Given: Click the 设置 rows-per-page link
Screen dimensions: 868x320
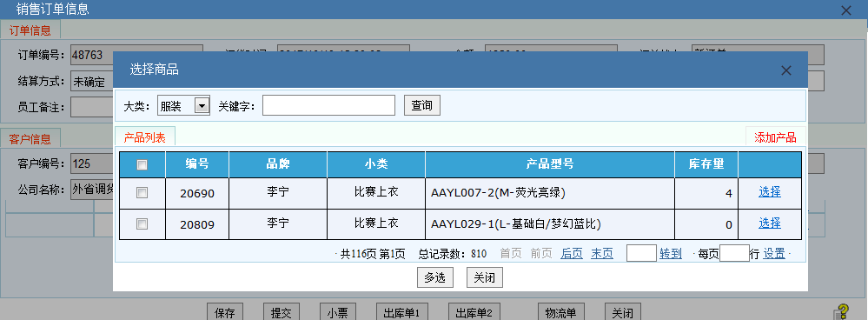Looking at the screenshot, I should 774,254.
